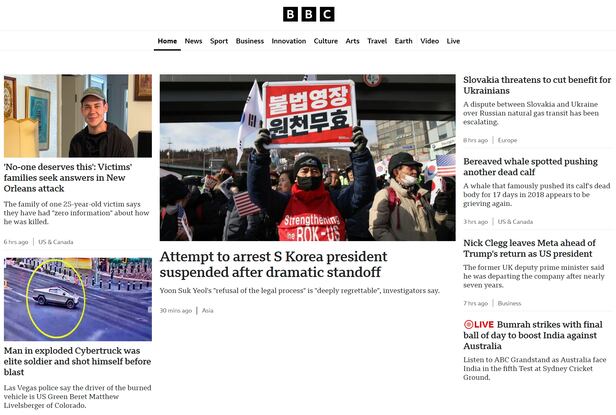Go to the Sport navigation tab
The image size is (616, 415).
219,41
